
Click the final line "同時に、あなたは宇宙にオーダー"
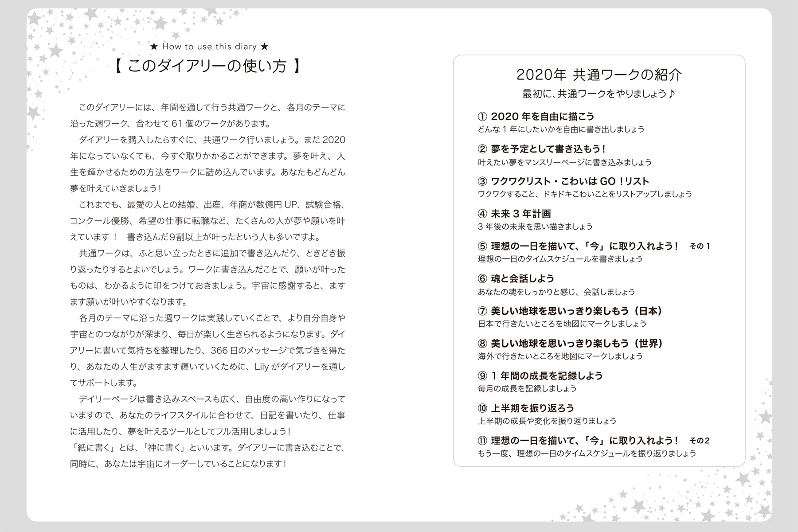point(178,464)
